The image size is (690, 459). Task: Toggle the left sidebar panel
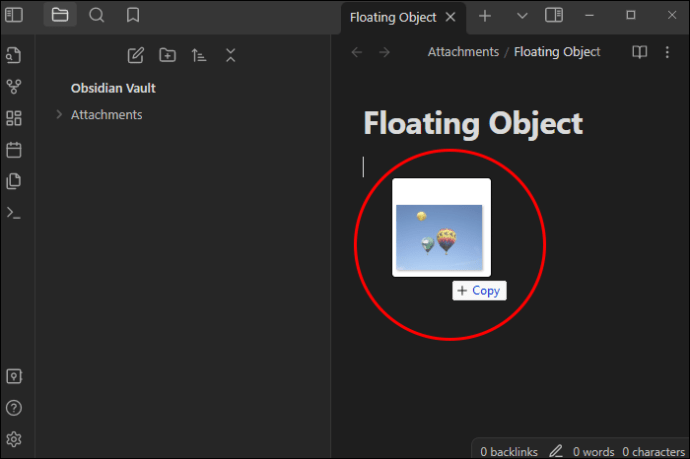click(x=14, y=15)
